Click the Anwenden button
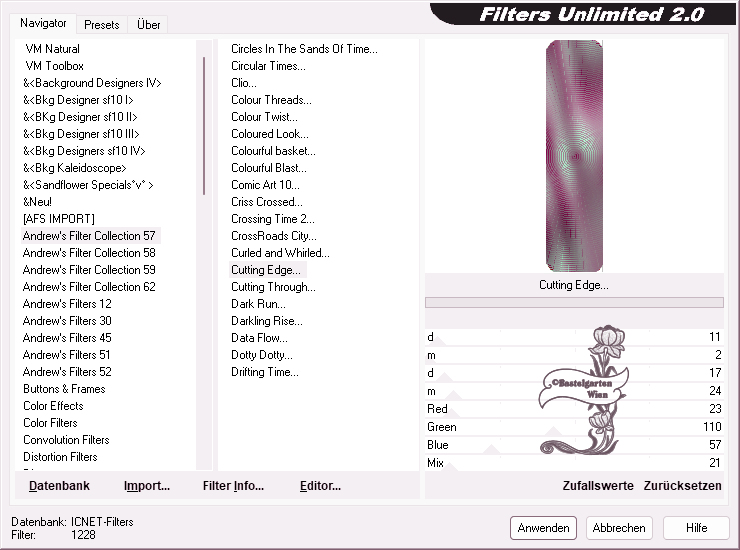The width and height of the screenshot is (740, 550). click(x=543, y=528)
